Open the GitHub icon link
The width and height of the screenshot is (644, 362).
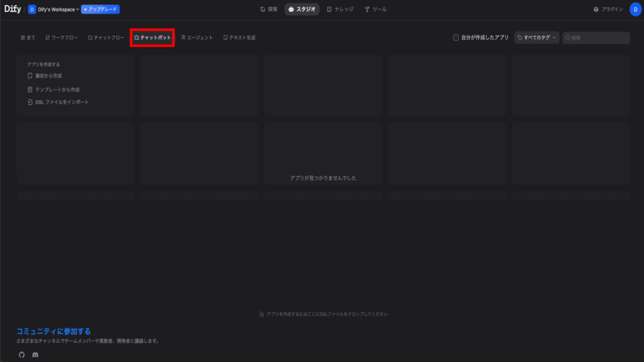pyautogui.click(x=21, y=355)
